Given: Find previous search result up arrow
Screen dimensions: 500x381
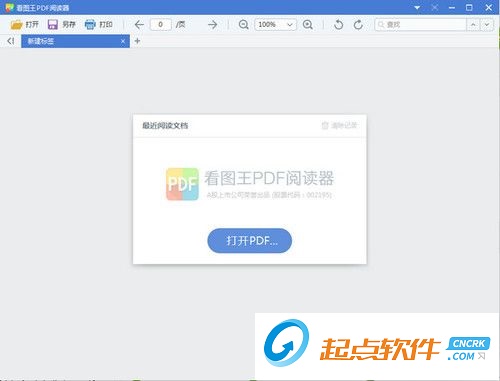Looking at the screenshot, I should pos(473,24).
